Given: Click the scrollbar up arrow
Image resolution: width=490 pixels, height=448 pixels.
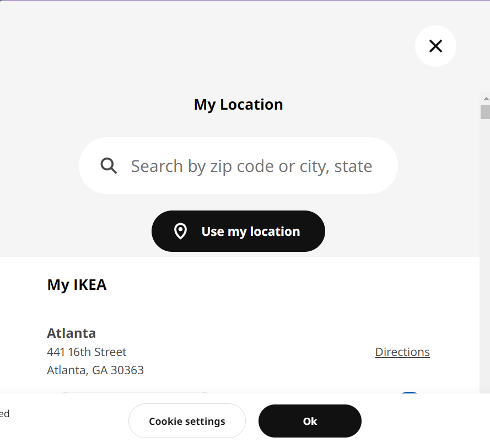Looking at the screenshot, I should [x=485, y=99].
